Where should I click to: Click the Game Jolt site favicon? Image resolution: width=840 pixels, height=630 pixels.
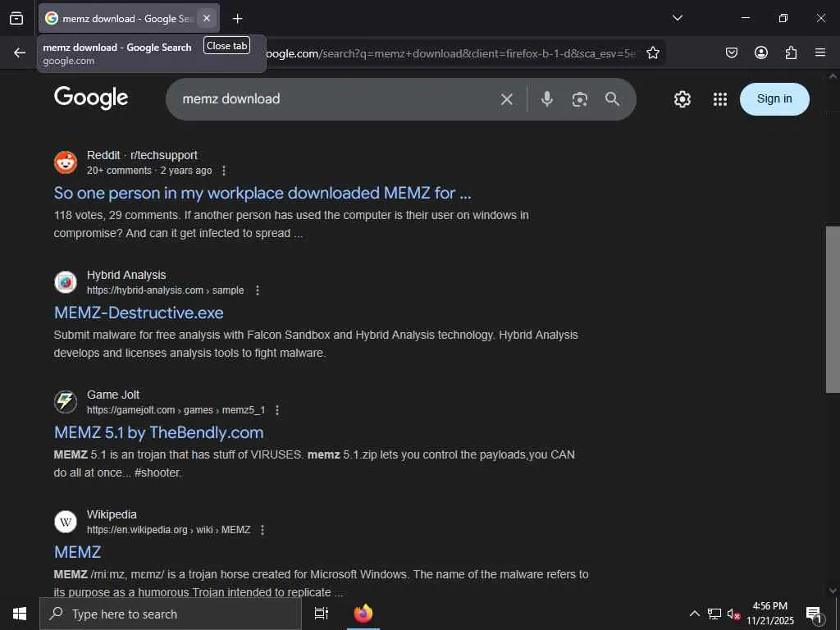click(x=66, y=402)
